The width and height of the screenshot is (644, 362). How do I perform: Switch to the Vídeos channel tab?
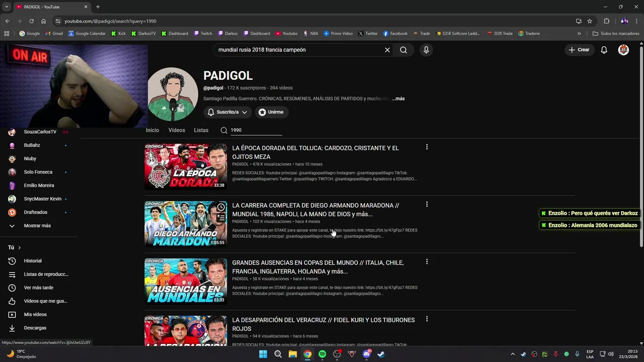click(x=177, y=130)
